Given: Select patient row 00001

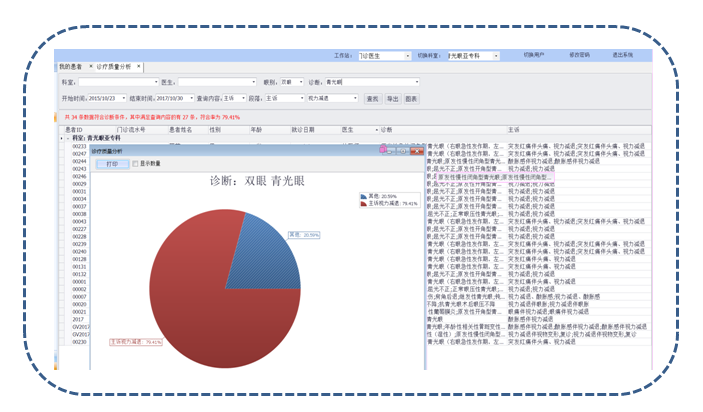Looking at the screenshot, I should [x=79, y=282].
